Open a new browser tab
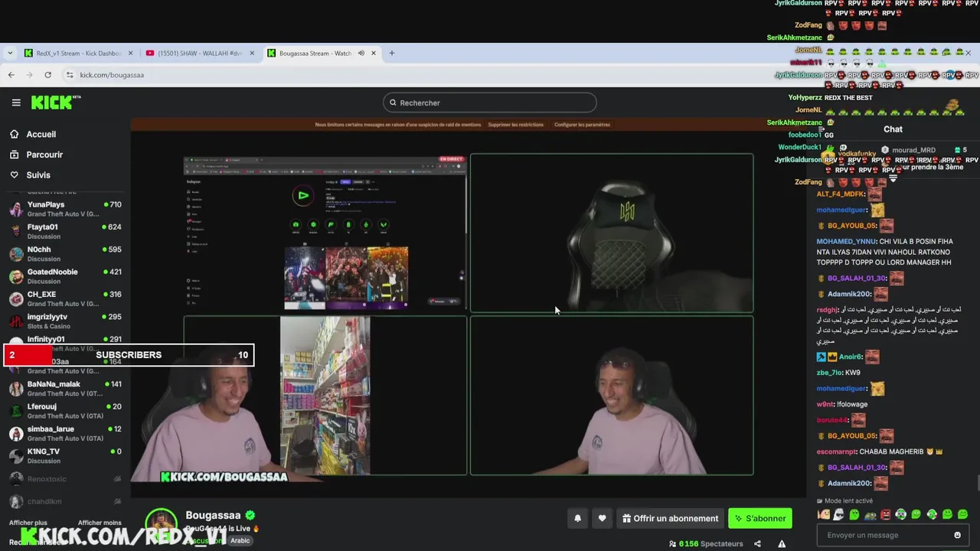This screenshot has width=980, height=551. click(x=391, y=54)
